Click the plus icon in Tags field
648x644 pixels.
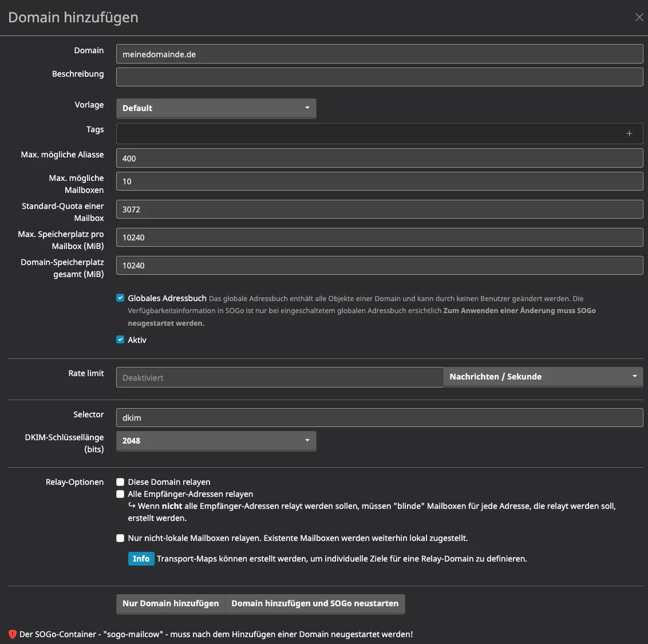click(x=629, y=133)
